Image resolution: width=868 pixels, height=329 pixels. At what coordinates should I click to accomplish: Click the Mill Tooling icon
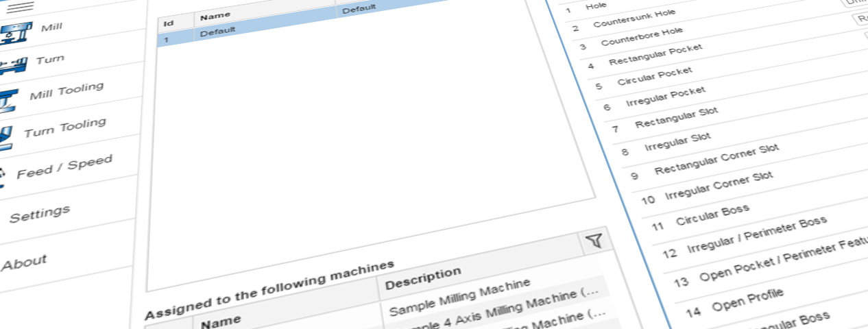[x=8, y=100]
